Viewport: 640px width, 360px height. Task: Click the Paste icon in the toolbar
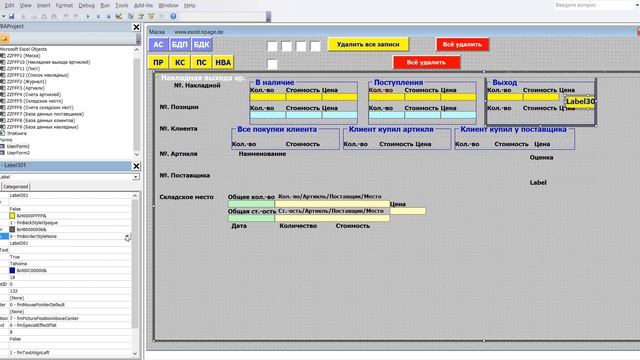tap(44, 16)
